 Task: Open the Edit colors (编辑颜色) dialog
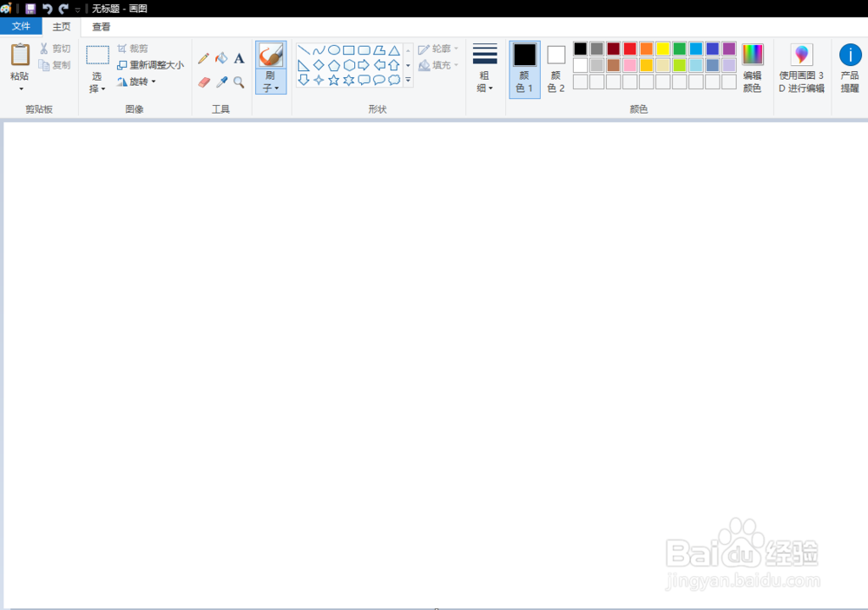click(753, 68)
